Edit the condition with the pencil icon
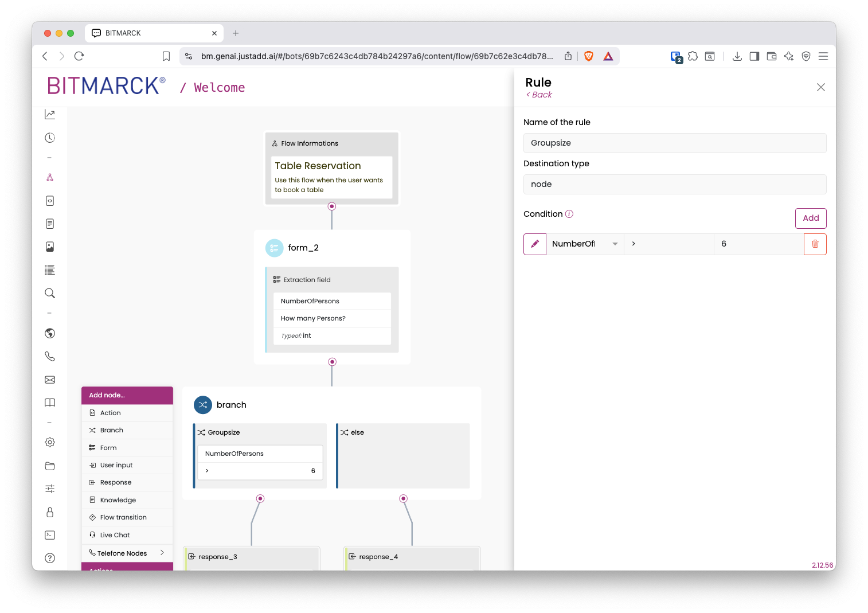 535,244
